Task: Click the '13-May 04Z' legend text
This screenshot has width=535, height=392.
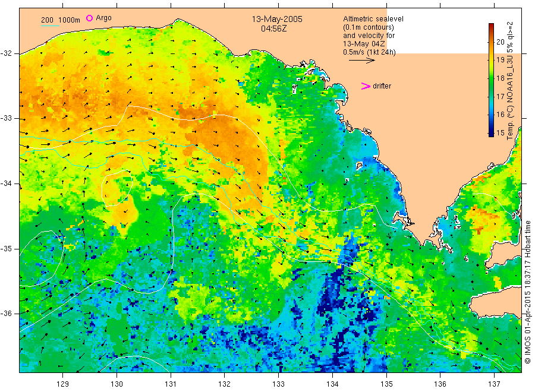Action: (x=364, y=43)
